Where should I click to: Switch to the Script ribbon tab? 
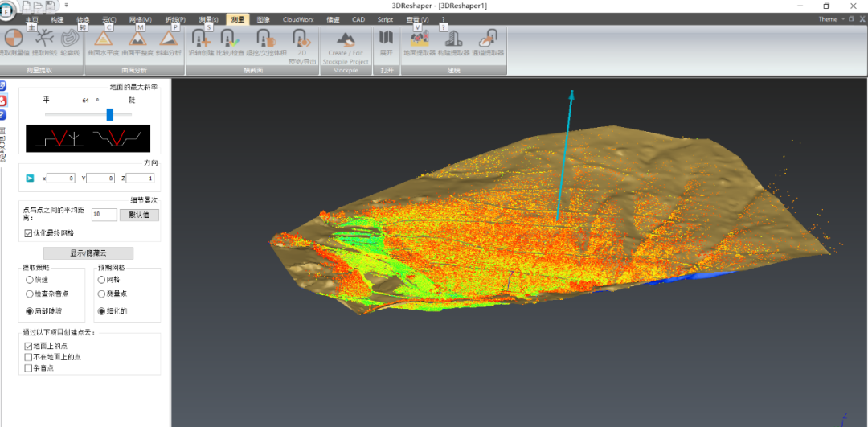click(x=385, y=19)
